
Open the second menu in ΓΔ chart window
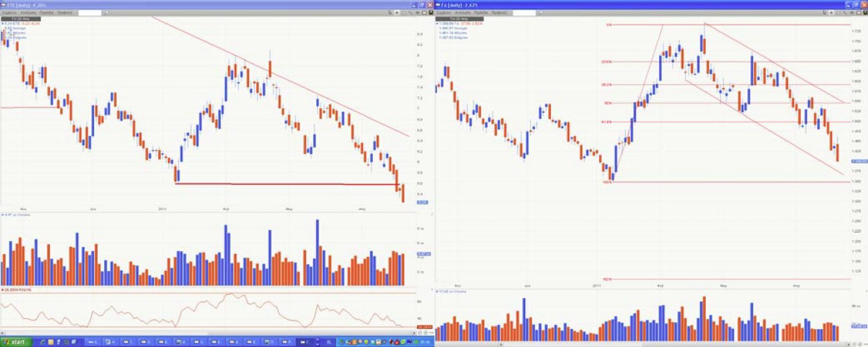[x=462, y=13]
